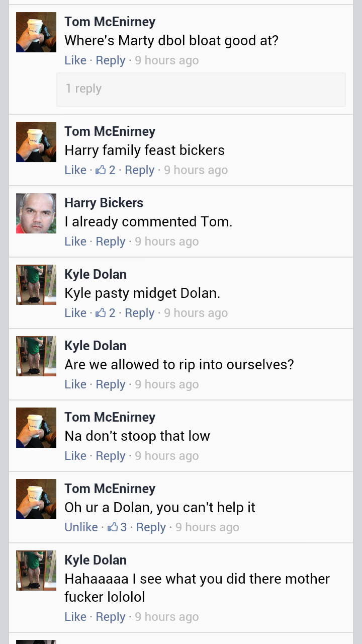This screenshot has width=362, height=644.
Task: Like the 'Kyle pasty midget Dolan' comment
Action: click(x=75, y=313)
